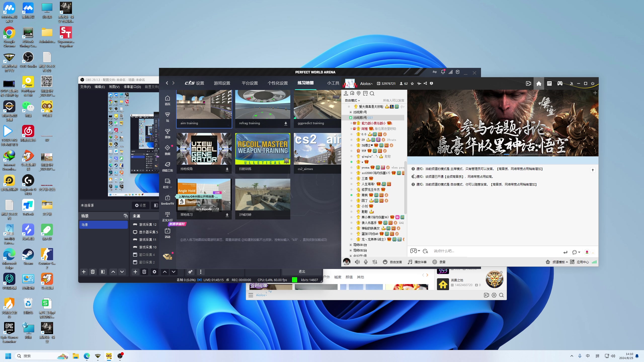The image size is (644, 362).
Task: Go back with the left arrow in Perfect World Arena
Action: tap(167, 83)
